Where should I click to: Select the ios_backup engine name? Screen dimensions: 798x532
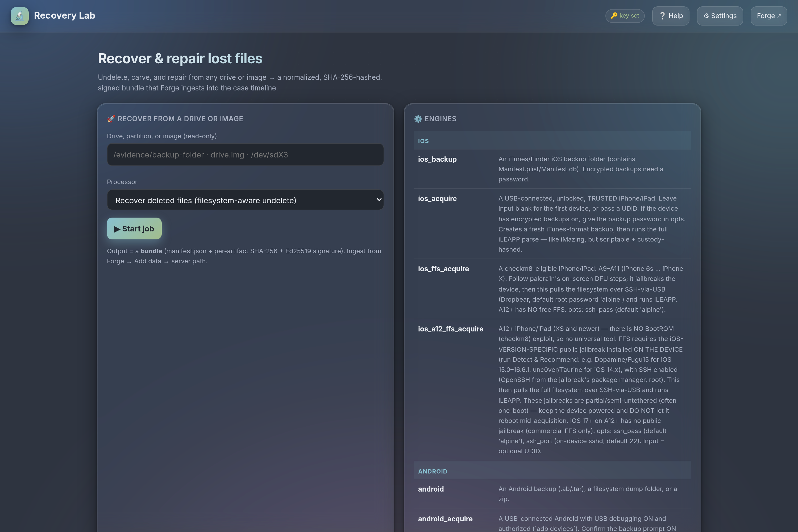[x=437, y=159]
